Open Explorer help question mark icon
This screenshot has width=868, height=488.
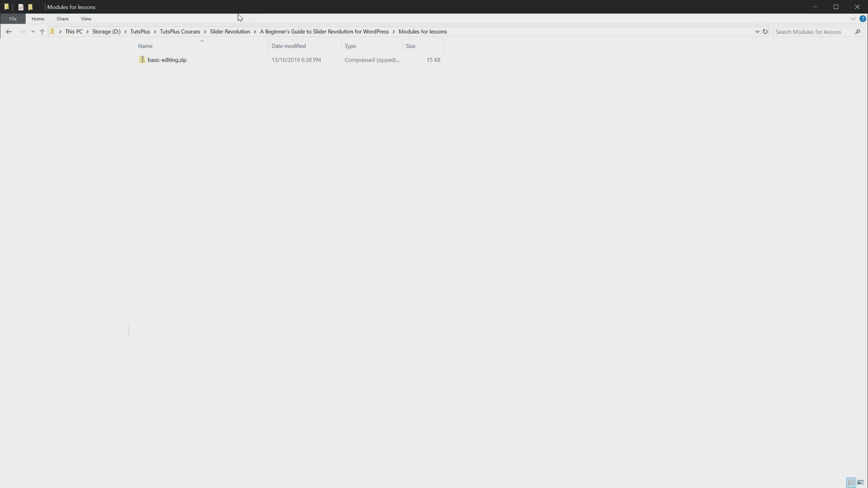863,19
